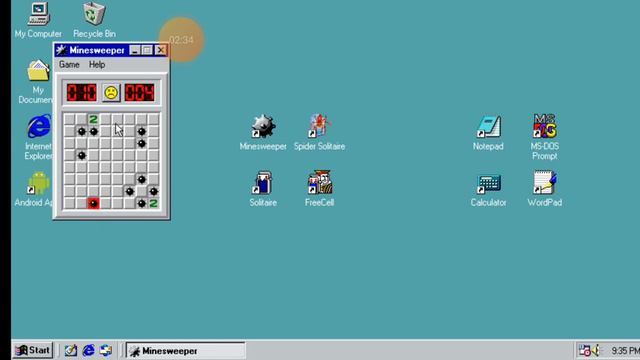This screenshot has width=640, height=360.
Task: Click the Show Desktop quick launch icon
Action: 71,350
